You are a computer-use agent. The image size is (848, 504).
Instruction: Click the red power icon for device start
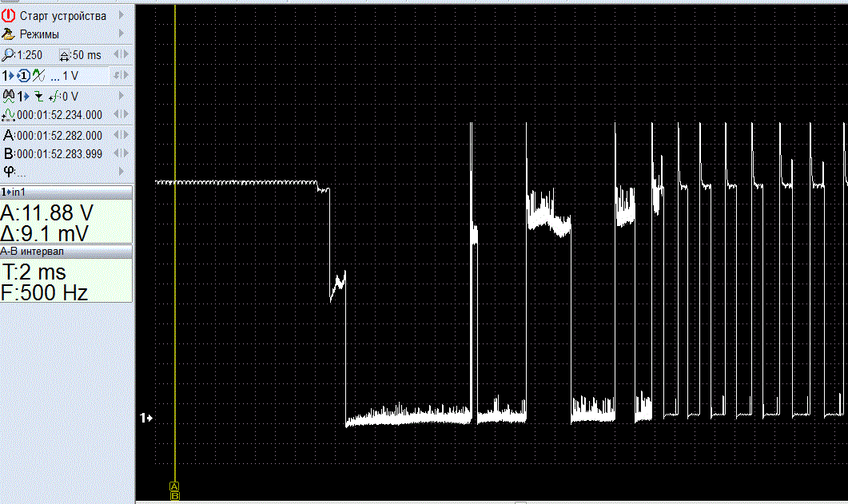(x=9, y=16)
